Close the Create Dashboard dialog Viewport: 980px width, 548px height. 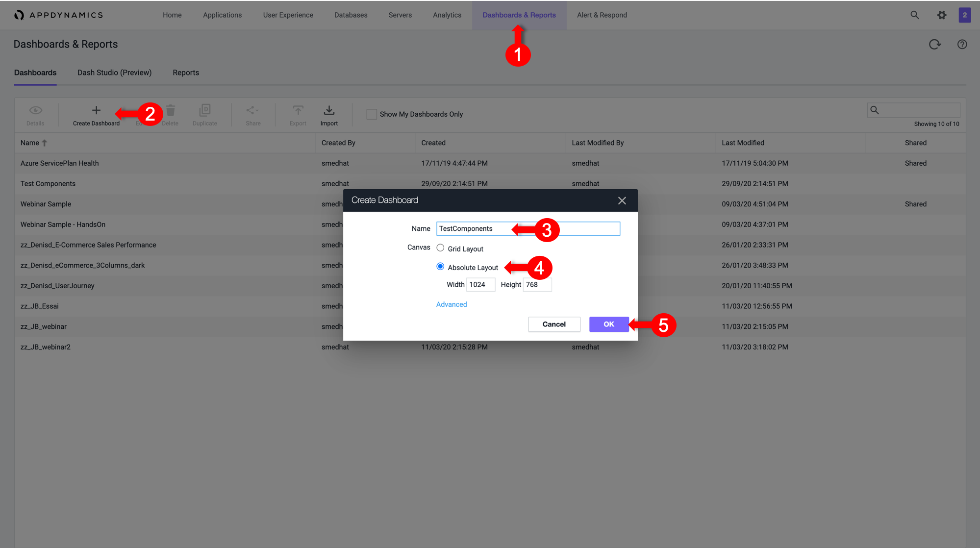622,200
